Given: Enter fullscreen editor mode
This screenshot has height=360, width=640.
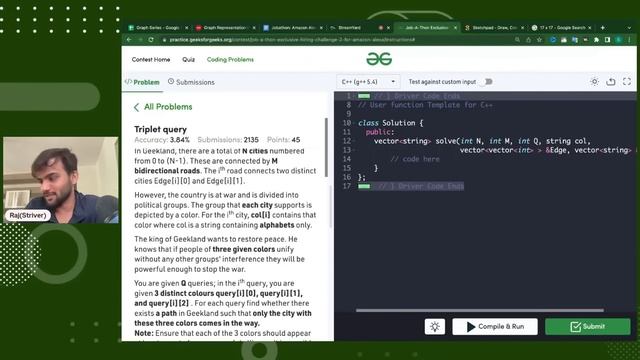Looking at the screenshot, I should tap(627, 82).
